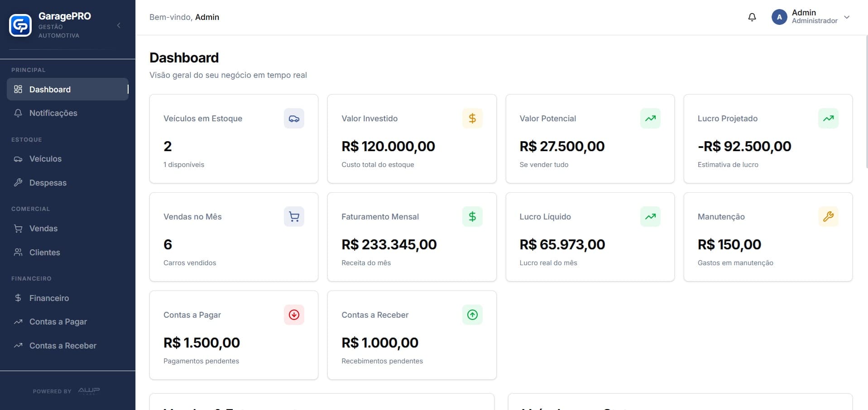The height and width of the screenshot is (410, 868).
Task: Click the R$ 233.345,00 monthly revenue
Action: [389, 244]
